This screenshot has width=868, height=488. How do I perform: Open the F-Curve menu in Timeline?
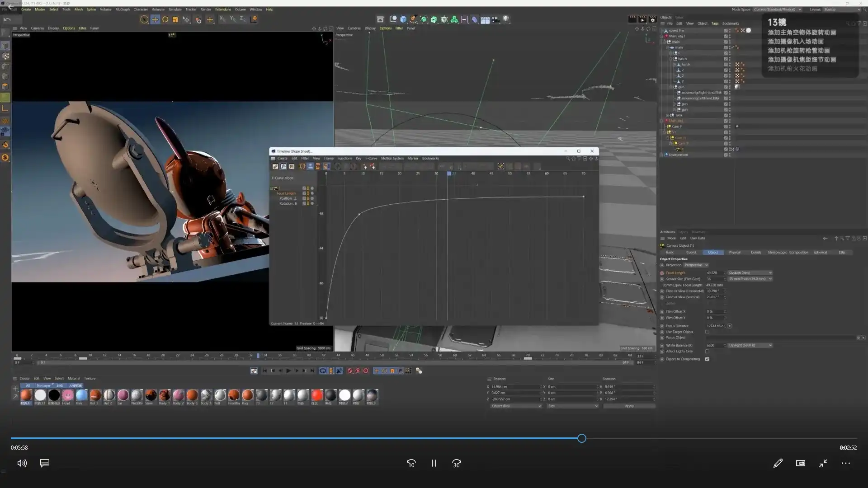tap(371, 159)
